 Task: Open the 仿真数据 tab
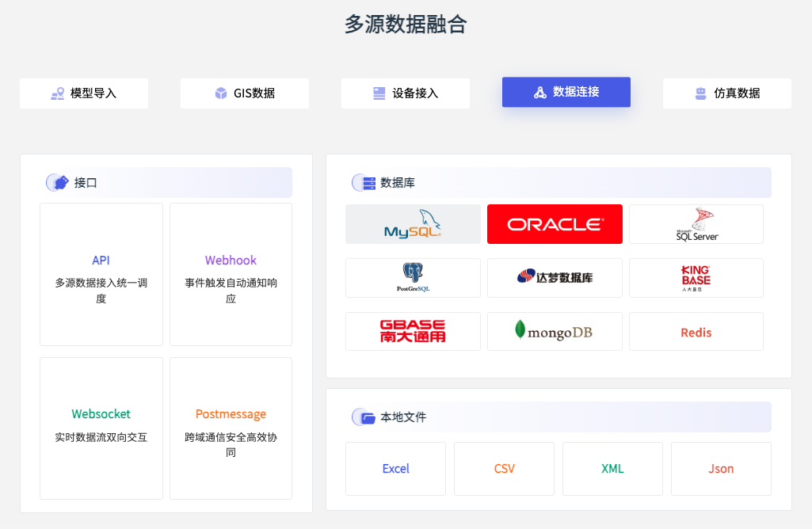click(727, 93)
